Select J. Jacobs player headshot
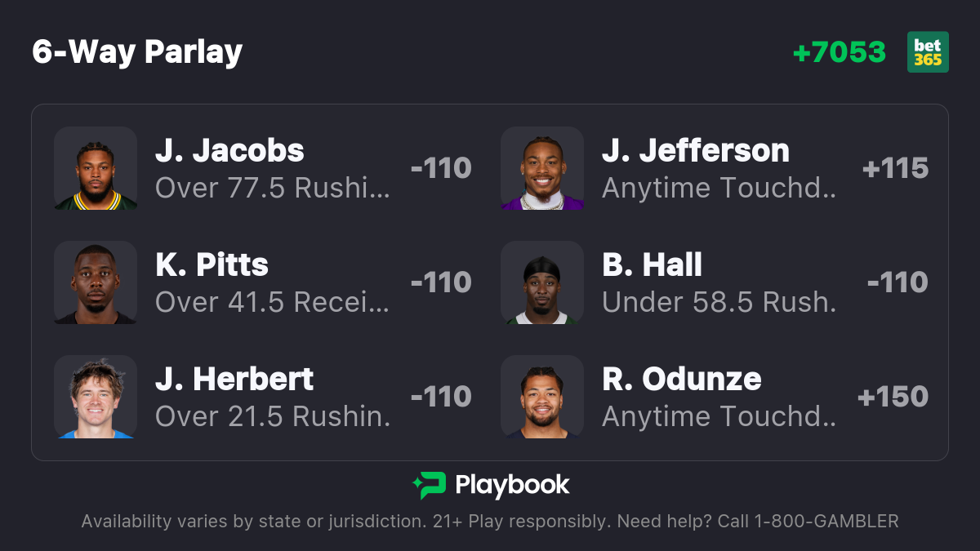 coord(96,168)
